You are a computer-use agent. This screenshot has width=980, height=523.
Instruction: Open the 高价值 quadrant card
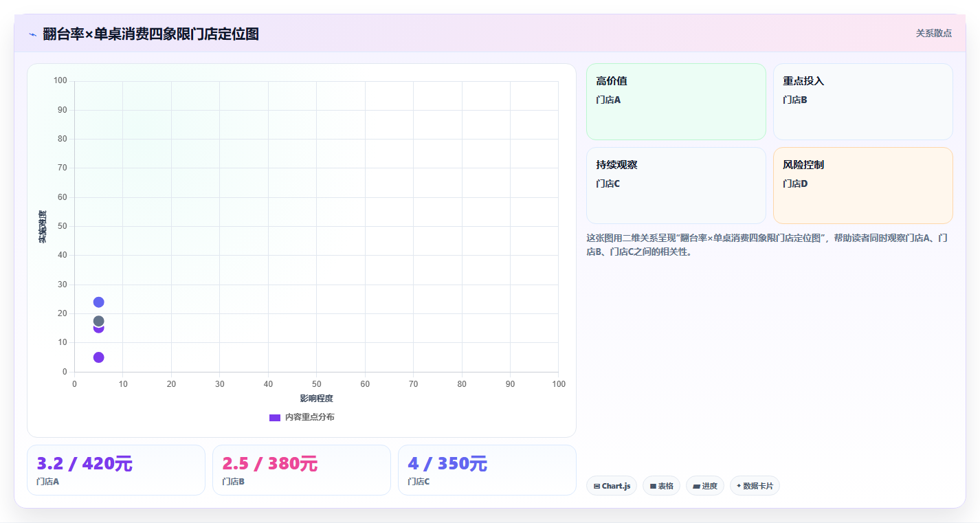point(676,102)
